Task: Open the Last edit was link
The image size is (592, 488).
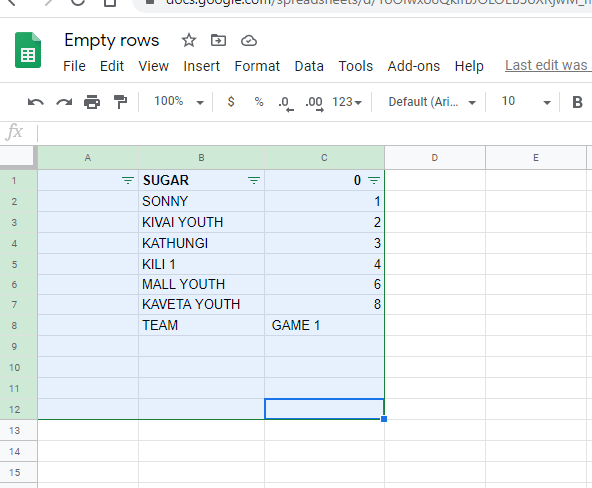Action: 548,66
